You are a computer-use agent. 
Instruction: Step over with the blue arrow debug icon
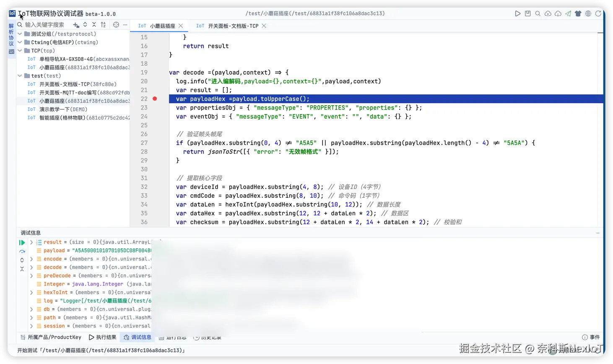(22, 252)
